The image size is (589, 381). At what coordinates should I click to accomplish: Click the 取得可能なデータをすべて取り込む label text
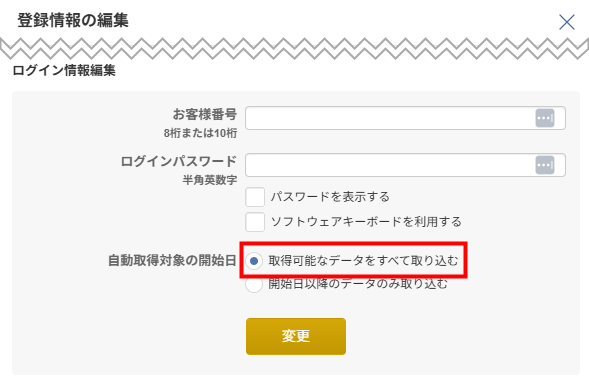[x=364, y=260]
